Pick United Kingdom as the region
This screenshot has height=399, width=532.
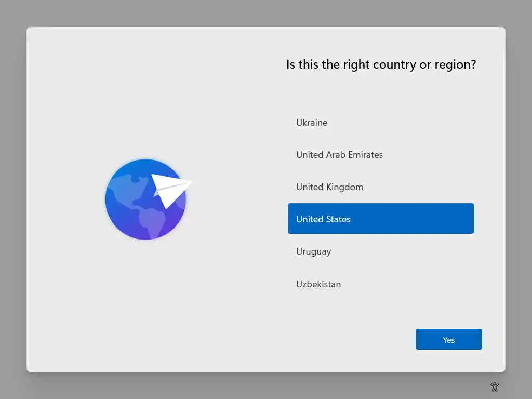click(x=380, y=187)
